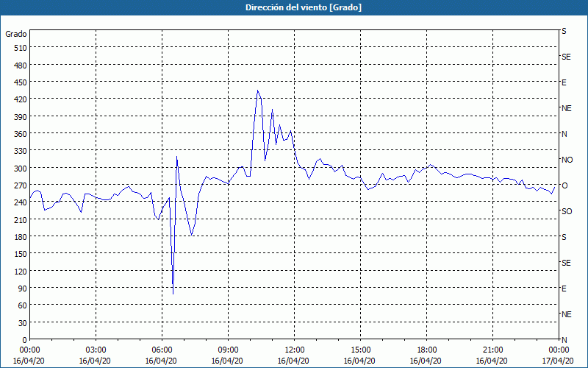The height and width of the screenshot is (368, 588).
Task: Select compass label 'N' at the 360 gridline
Action: pyautogui.click(x=564, y=134)
